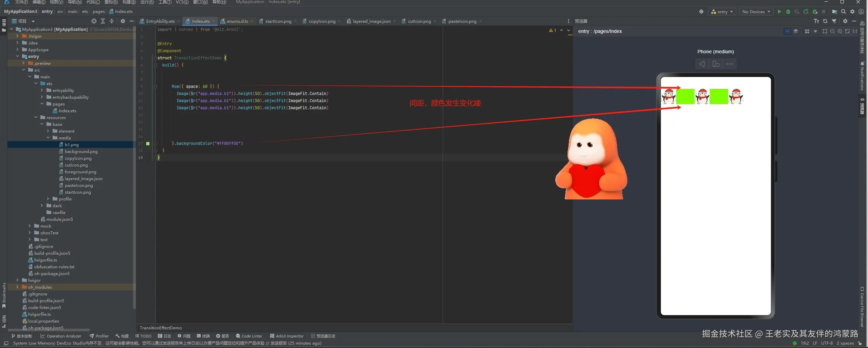Image resolution: width=868 pixels, height=348 pixels.
Task: Locate current file in project tree
Action: [x=94, y=21]
